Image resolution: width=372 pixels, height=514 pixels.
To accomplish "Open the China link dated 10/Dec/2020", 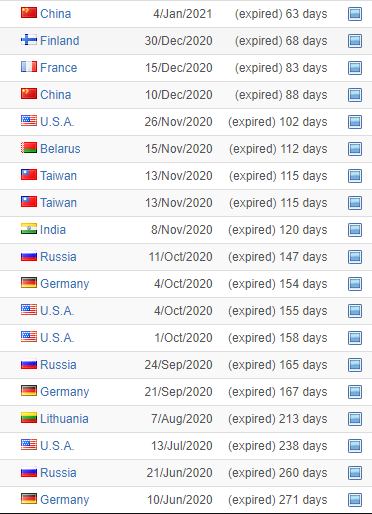I will pyautogui.click(x=55, y=95).
